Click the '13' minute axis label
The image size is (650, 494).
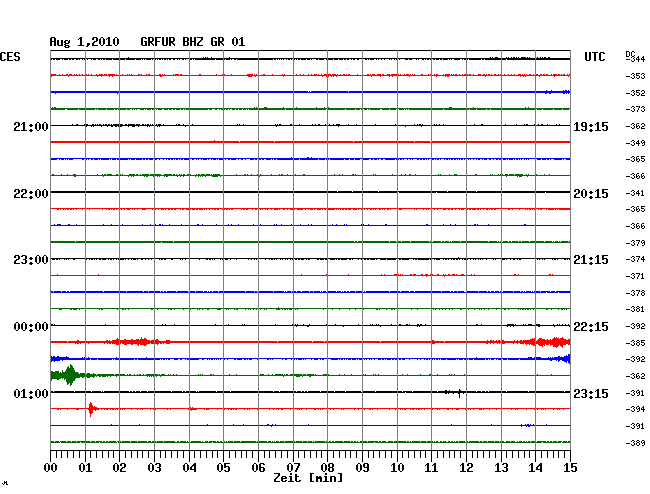pos(501,468)
